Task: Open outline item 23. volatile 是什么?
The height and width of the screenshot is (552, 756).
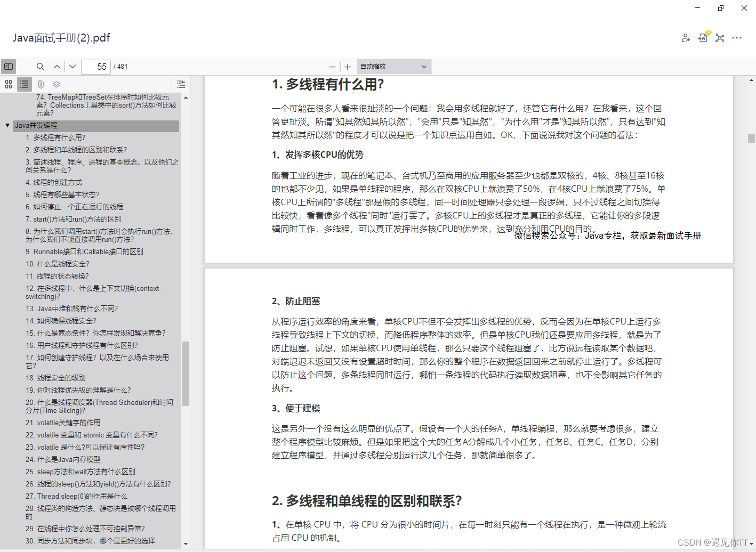Action: pyautogui.click(x=85, y=447)
